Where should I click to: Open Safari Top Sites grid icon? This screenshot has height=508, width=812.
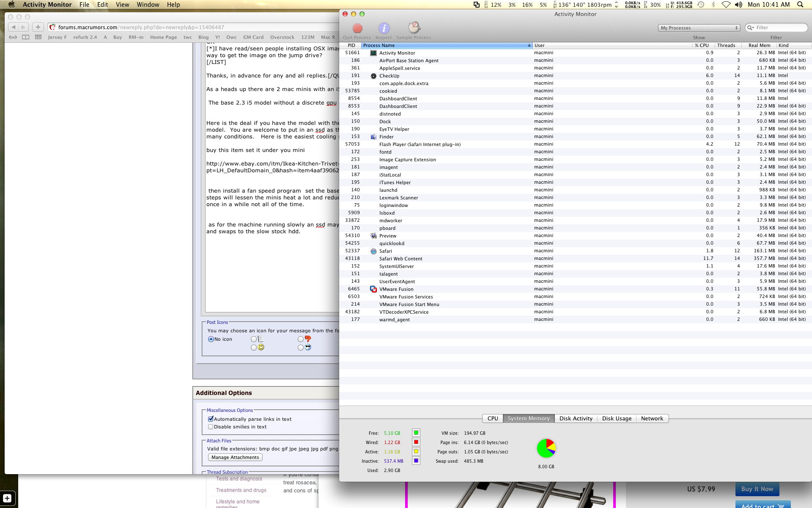tap(38, 37)
